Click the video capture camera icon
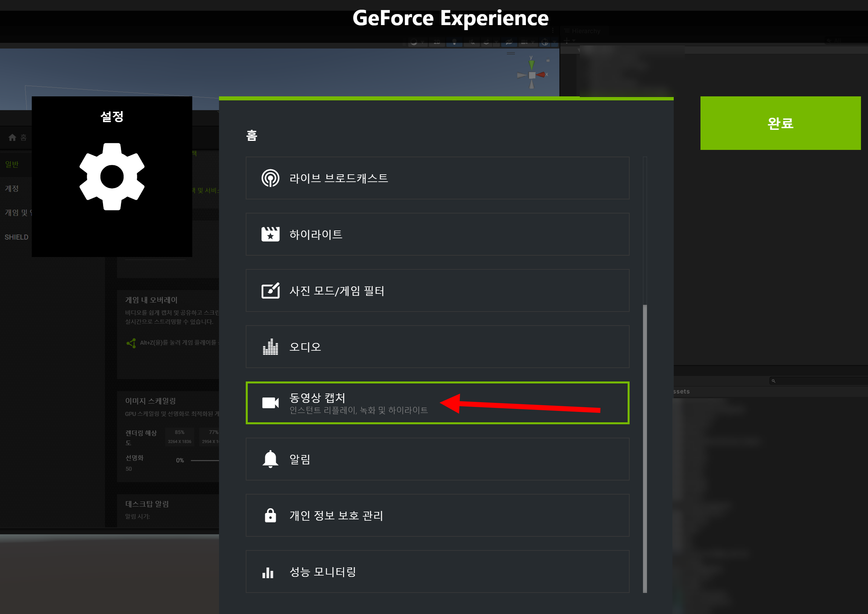Screen dimensions: 868x614 click(x=270, y=403)
